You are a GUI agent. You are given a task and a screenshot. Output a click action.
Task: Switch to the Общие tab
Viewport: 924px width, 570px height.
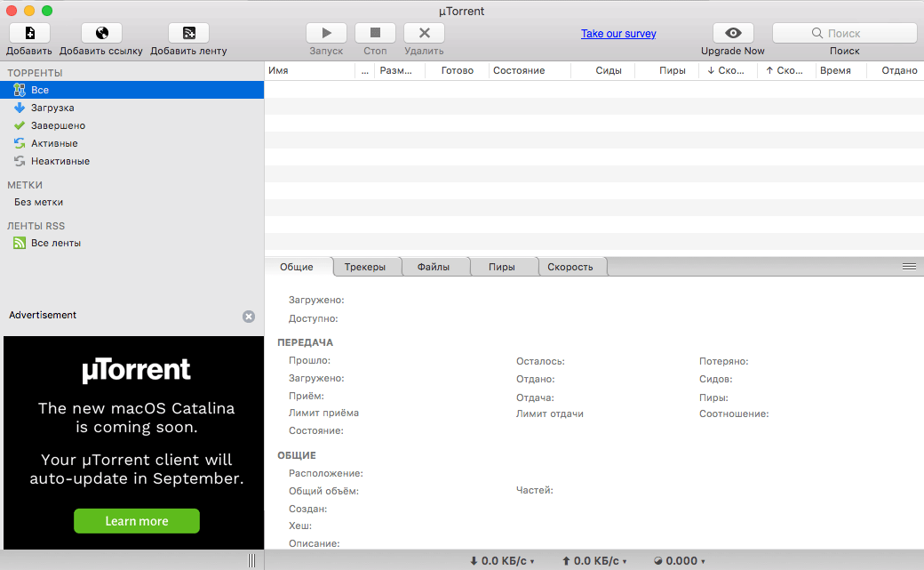point(297,267)
